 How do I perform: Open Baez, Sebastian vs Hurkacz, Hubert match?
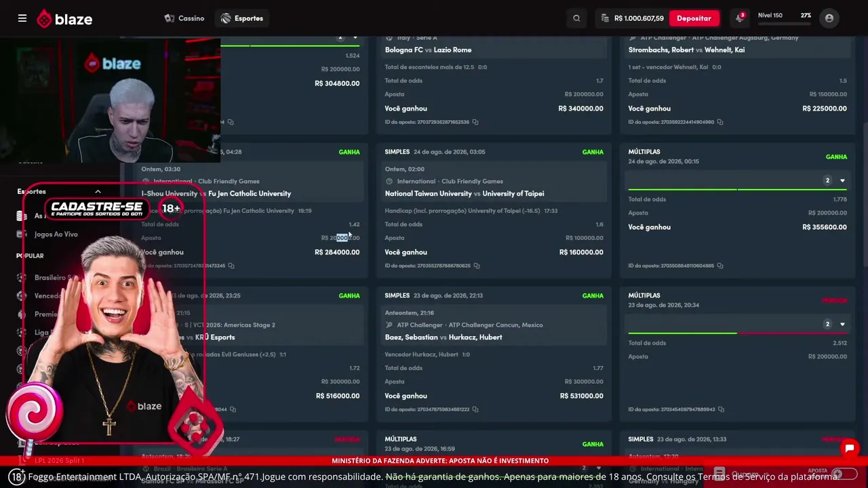tap(443, 338)
